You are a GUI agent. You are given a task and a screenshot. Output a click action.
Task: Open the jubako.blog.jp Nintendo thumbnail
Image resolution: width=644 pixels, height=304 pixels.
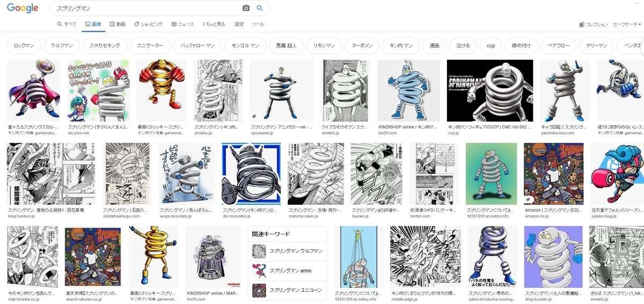pos(617,174)
